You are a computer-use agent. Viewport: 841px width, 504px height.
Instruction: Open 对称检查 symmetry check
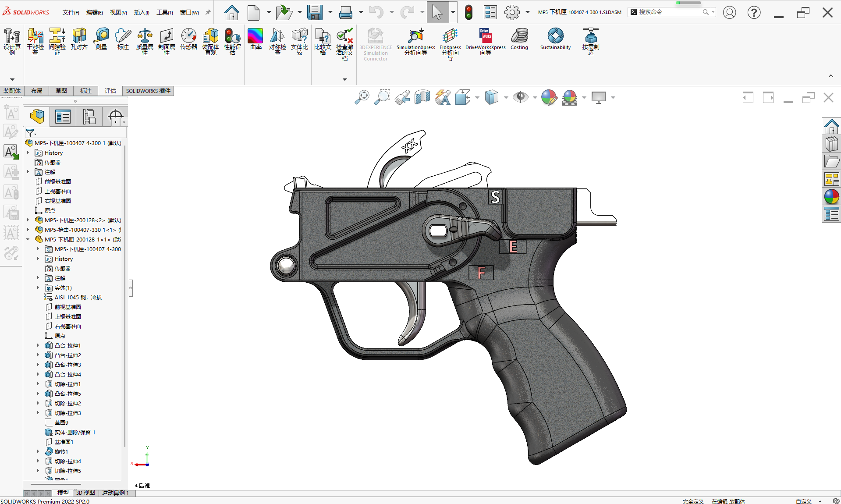[x=277, y=41]
